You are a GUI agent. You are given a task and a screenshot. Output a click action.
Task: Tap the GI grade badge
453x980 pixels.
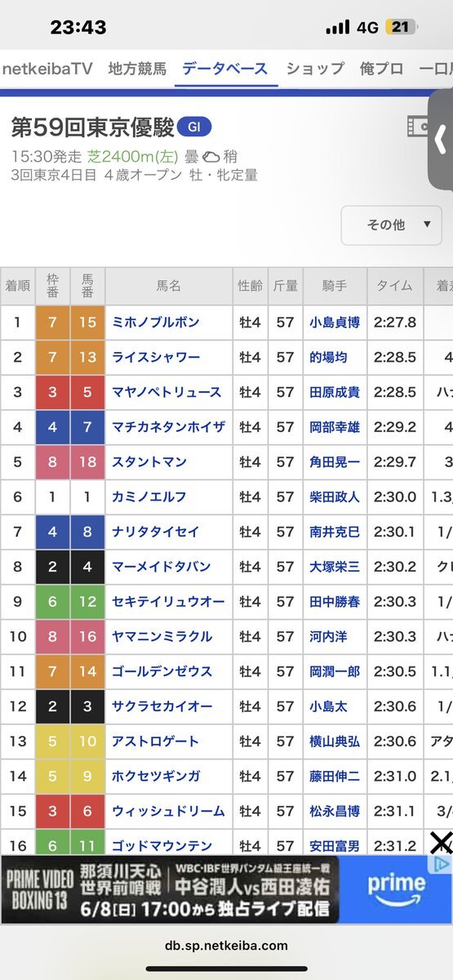point(194,127)
